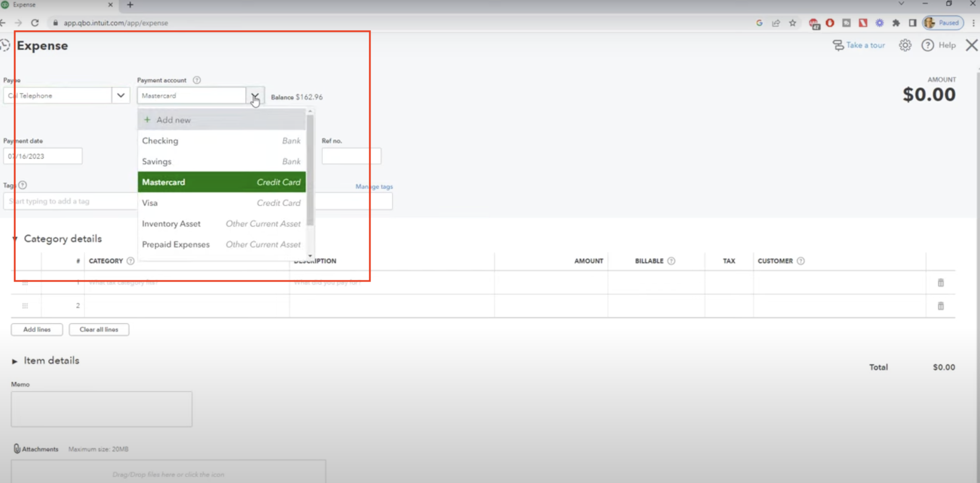
Task: Start the Take a tour walkthrough
Action: click(864, 45)
